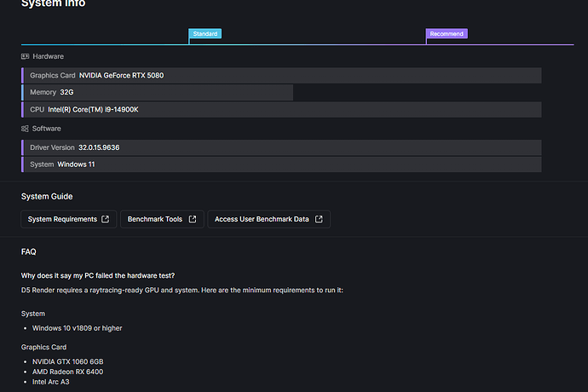Image resolution: width=588 pixels, height=392 pixels.
Task: Click the D5 Render requirements sentence
Action: [182, 291]
